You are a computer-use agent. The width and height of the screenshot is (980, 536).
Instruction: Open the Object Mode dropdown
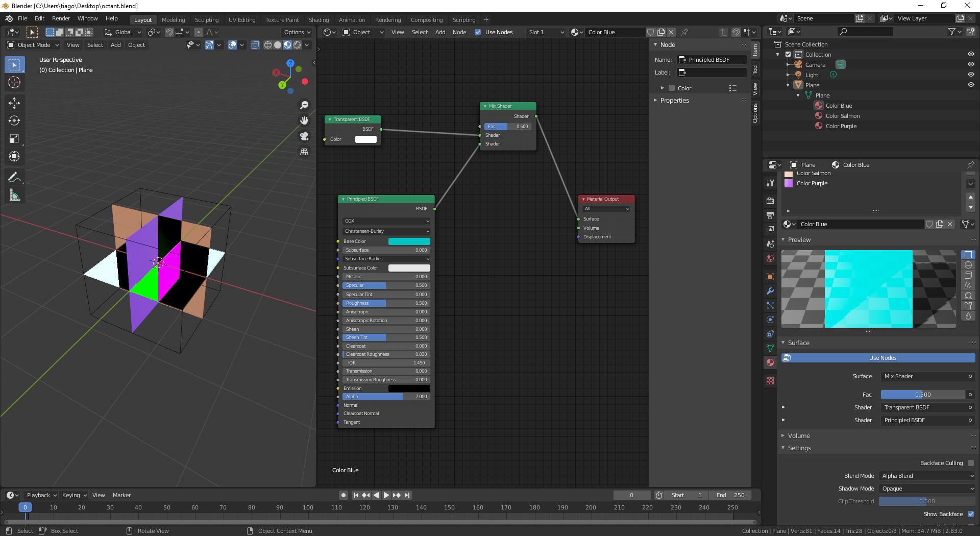pos(33,45)
